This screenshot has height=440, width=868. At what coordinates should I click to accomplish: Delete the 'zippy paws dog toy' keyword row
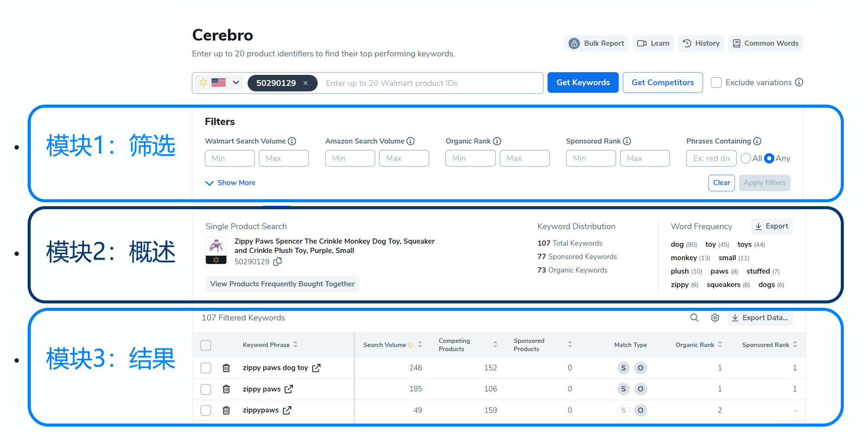pos(226,368)
